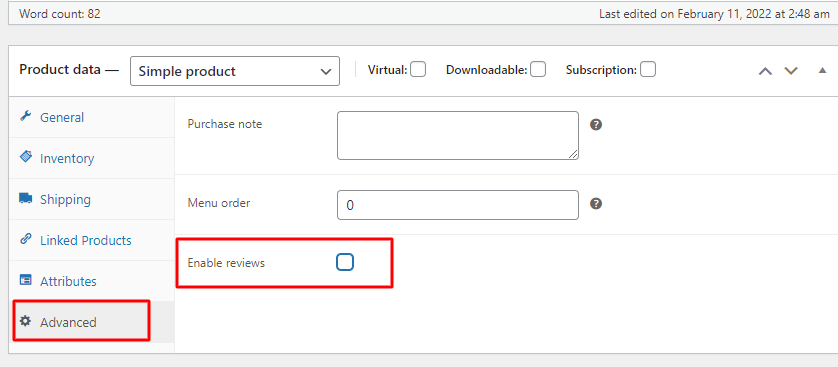Open the Shipping tab
Screen dimensions: 838x367
point(91,199)
